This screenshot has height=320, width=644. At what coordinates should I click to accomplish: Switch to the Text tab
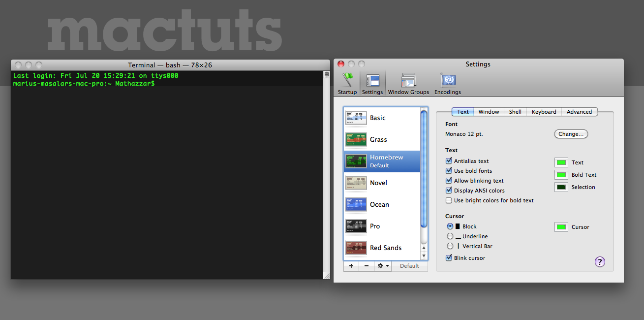[x=463, y=112]
